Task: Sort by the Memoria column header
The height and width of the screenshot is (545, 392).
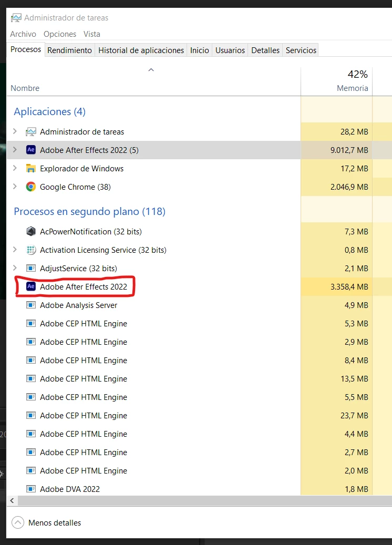Action: [x=353, y=88]
